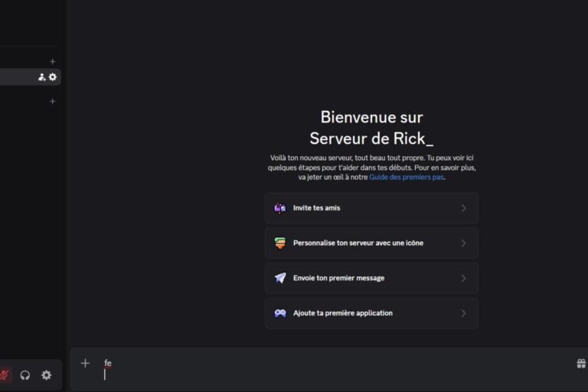Open channel settings gear on selected channel
Screen dimensions: 588x392
[x=53, y=77]
